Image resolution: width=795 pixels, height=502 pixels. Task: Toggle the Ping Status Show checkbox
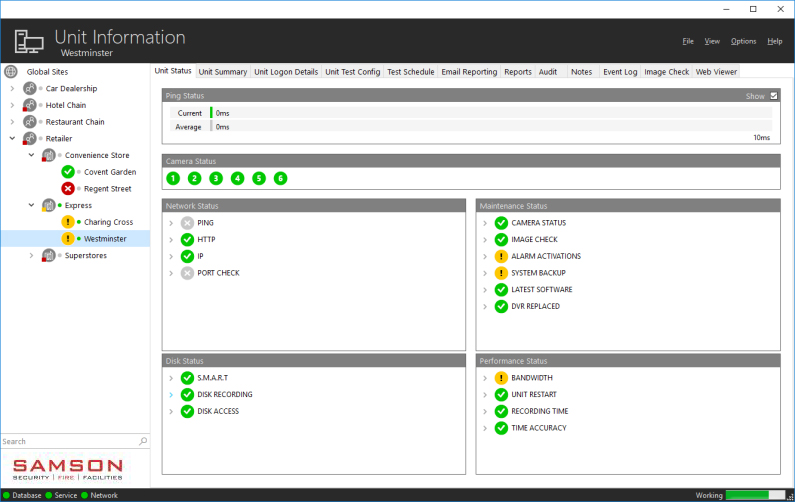(x=773, y=96)
